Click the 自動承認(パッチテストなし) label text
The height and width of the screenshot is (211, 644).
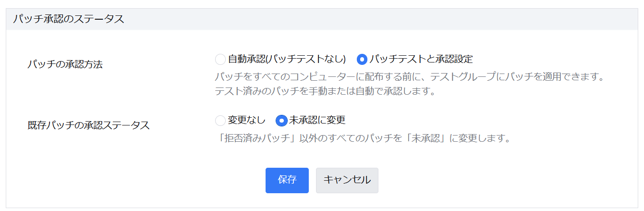pyautogui.click(x=287, y=60)
